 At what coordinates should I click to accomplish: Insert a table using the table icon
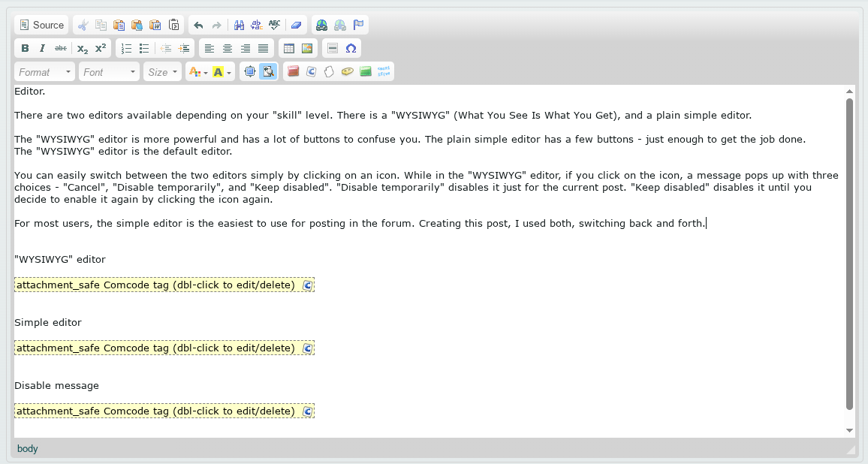click(x=288, y=49)
